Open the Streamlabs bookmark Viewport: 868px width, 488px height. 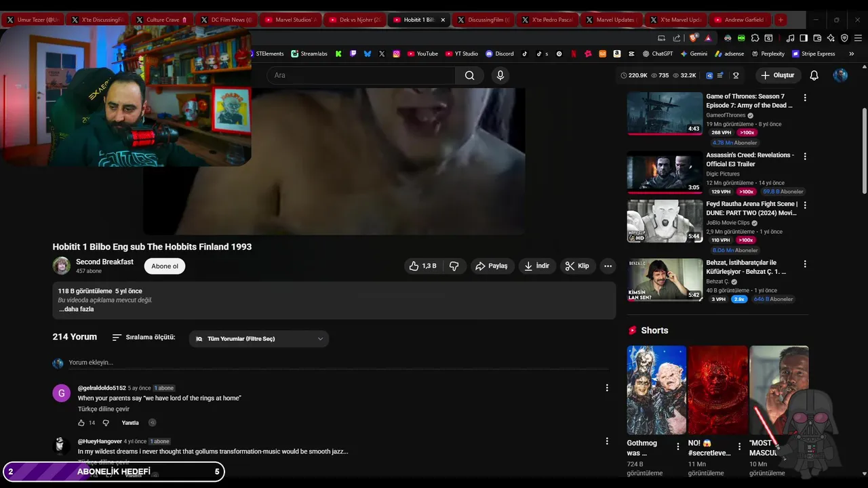point(309,54)
